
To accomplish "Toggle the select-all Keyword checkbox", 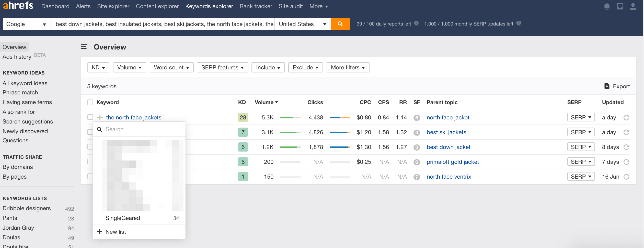I will (x=90, y=102).
